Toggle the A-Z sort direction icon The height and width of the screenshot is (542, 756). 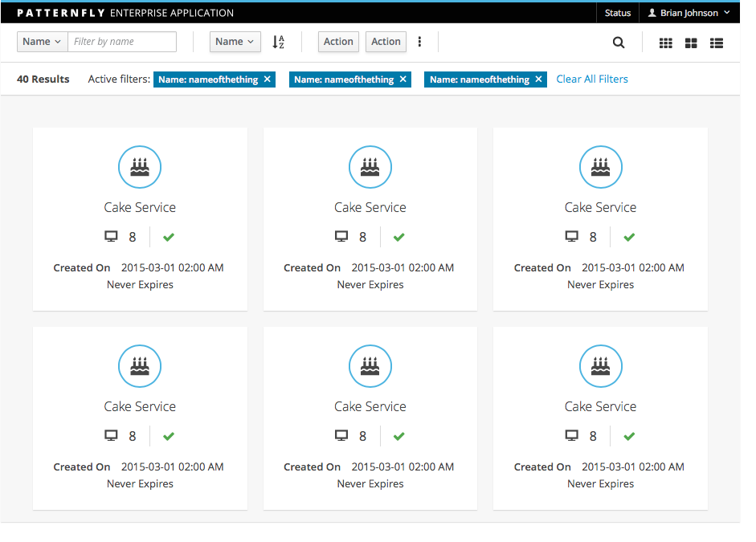pyautogui.click(x=278, y=42)
